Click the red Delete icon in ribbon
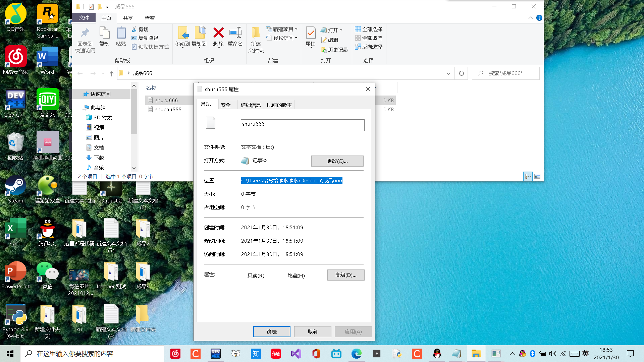644x362 pixels. 218,33
